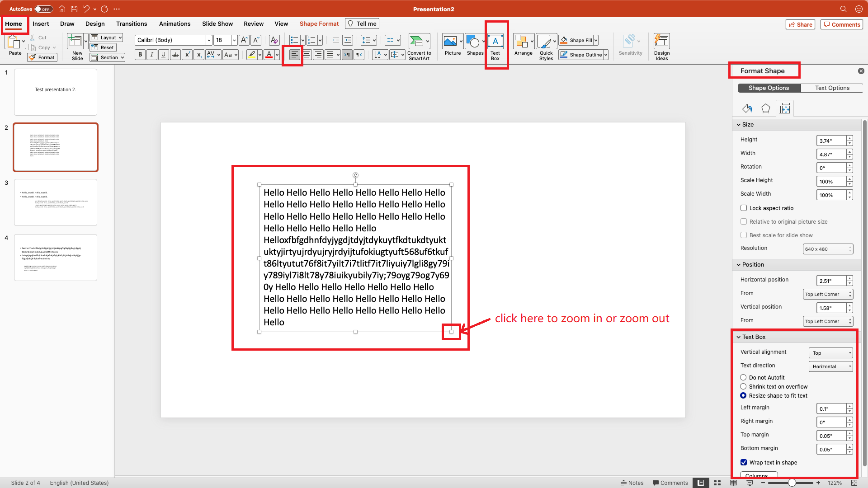868x488 pixels.
Task: Click the Superscript button
Action: pos(187,55)
